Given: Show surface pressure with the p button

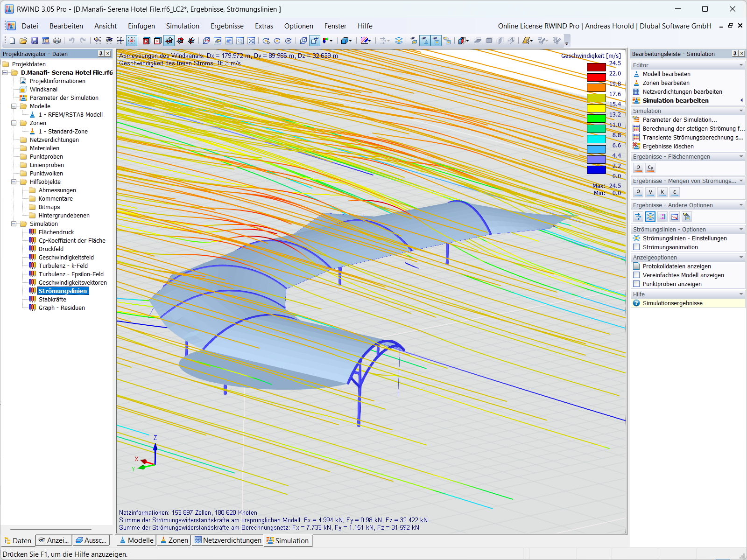Looking at the screenshot, I should pos(638,168).
